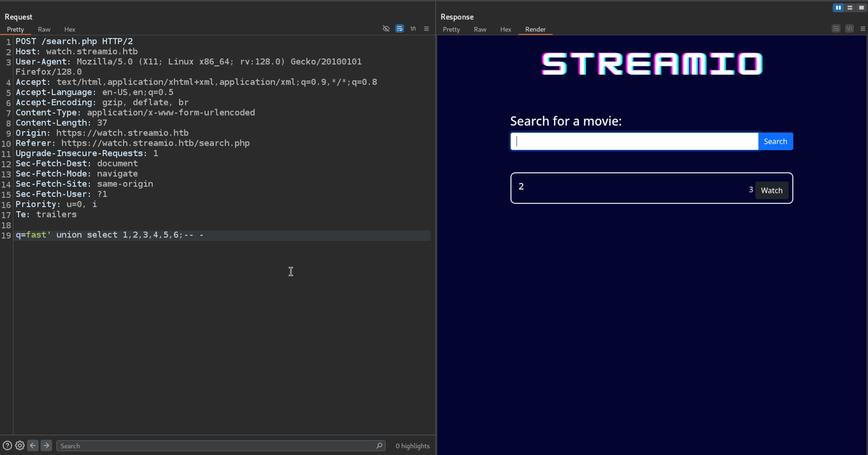Click the result title "2"

(x=521, y=186)
